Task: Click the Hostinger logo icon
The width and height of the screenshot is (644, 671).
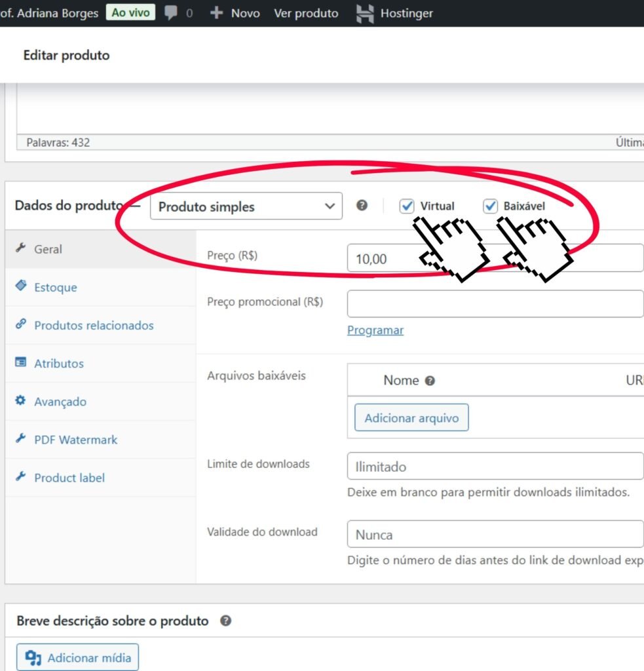Action: click(x=365, y=13)
